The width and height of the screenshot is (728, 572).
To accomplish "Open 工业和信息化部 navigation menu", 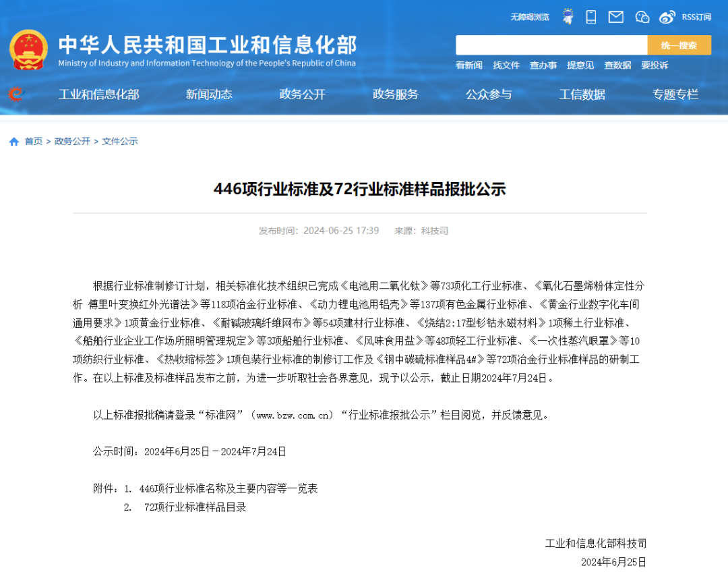I will 99,94.
